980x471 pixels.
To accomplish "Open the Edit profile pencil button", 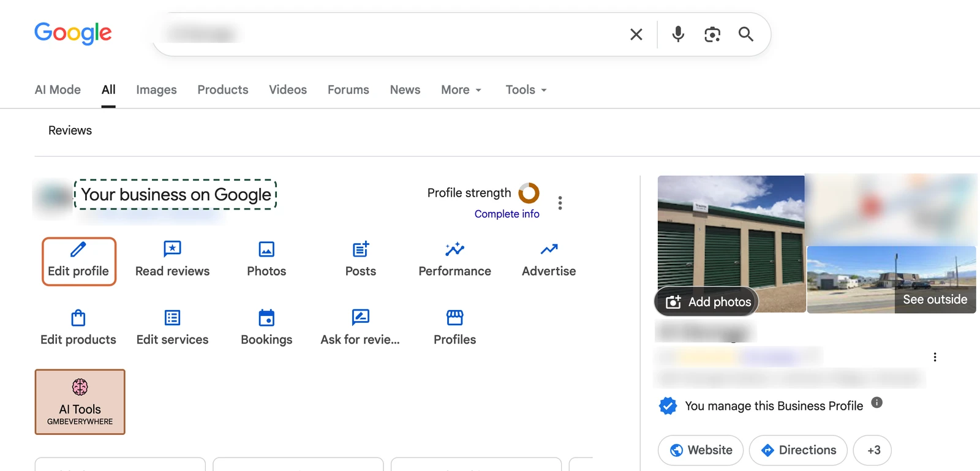I will point(79,262).
